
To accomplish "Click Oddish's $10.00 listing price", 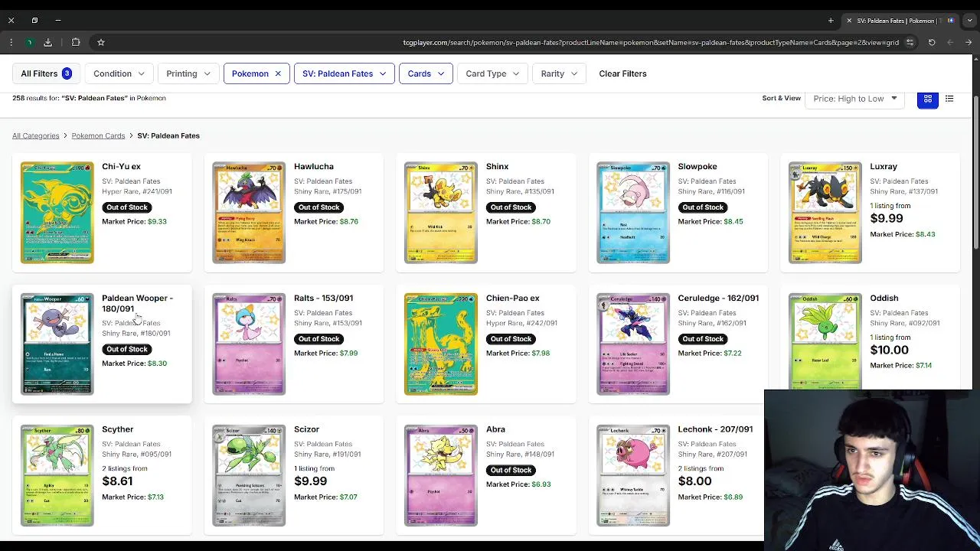I will 890,350.
